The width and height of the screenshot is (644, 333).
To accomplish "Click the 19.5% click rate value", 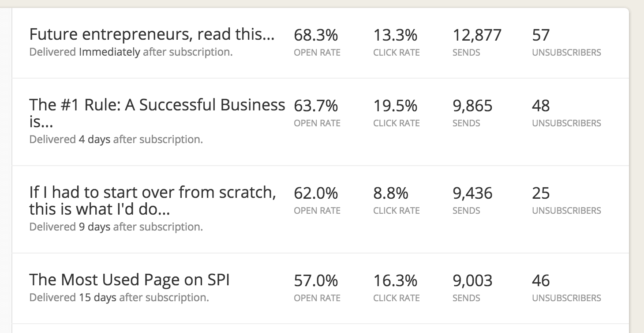I will 395,106.
